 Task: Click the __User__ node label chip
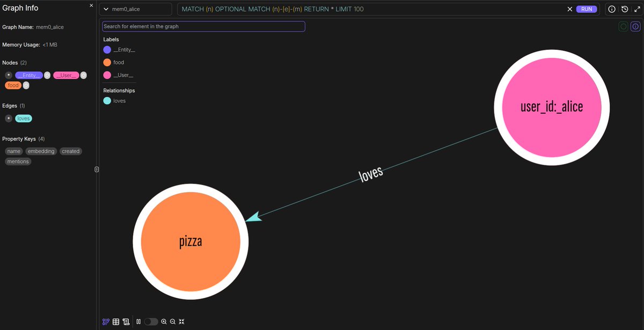(66, 75)
